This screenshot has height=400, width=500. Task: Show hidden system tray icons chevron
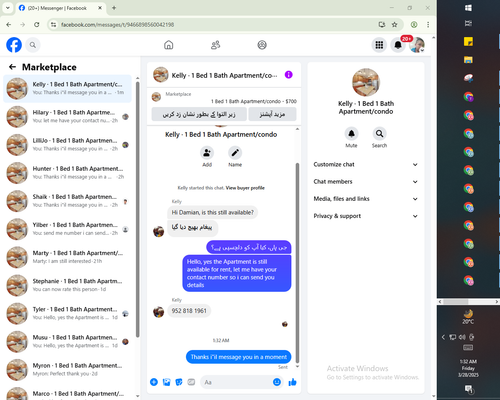(x=443, y=337)
